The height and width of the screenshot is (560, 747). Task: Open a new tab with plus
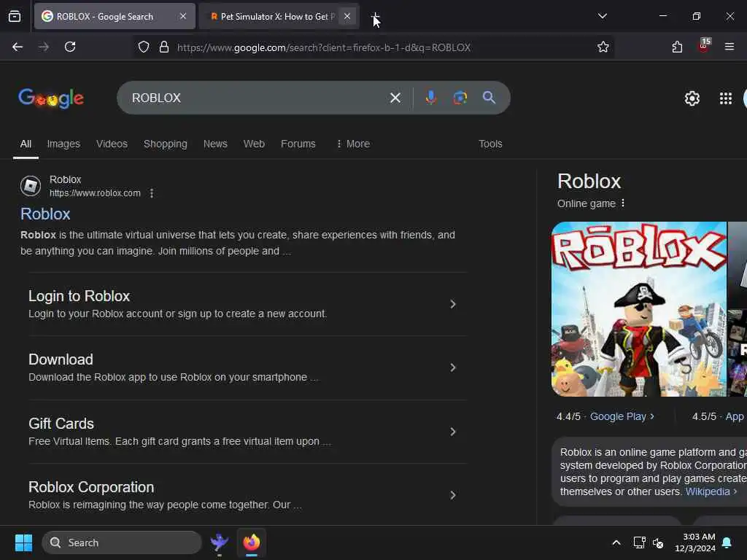point(376,17)
